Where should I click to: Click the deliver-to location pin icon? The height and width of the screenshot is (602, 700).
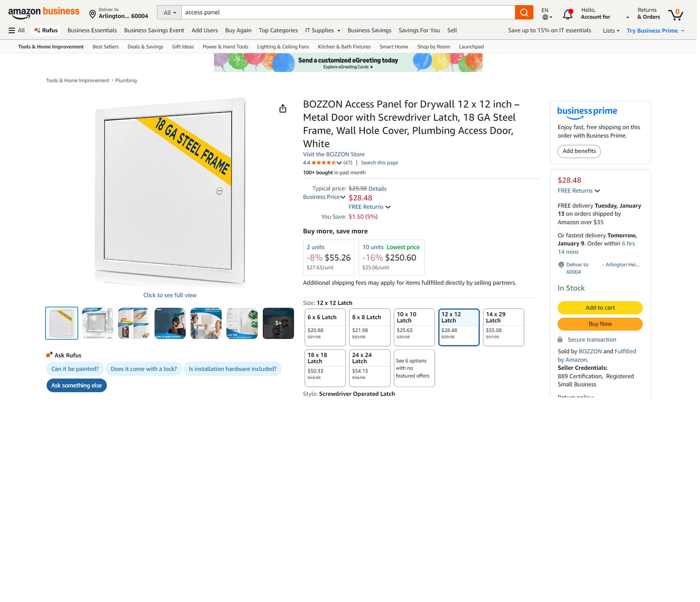(92, 14)
